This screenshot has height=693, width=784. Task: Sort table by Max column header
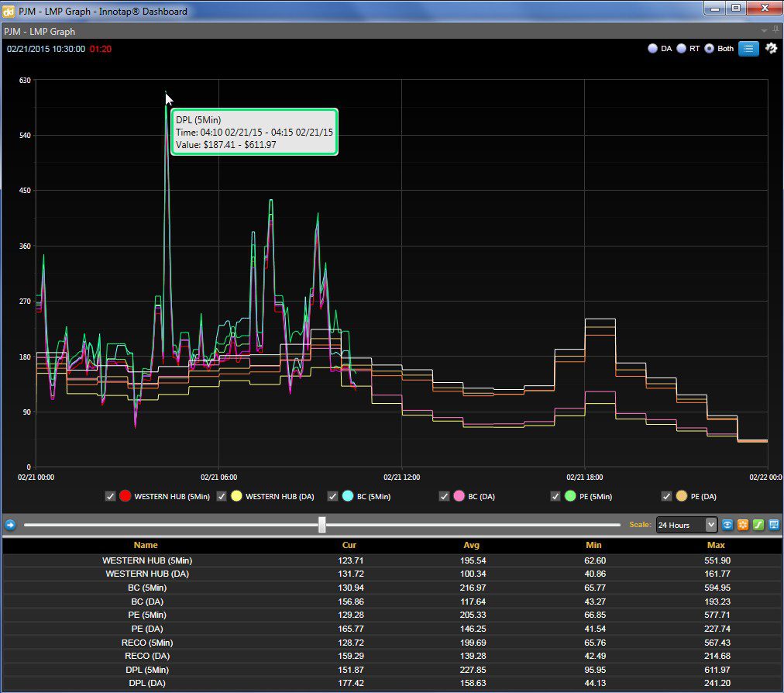(716, 545)
